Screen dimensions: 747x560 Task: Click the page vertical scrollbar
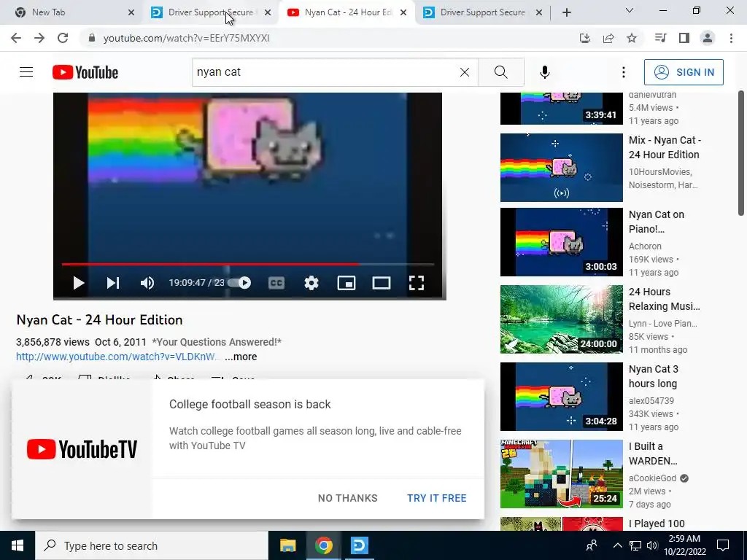click(741, 152)
